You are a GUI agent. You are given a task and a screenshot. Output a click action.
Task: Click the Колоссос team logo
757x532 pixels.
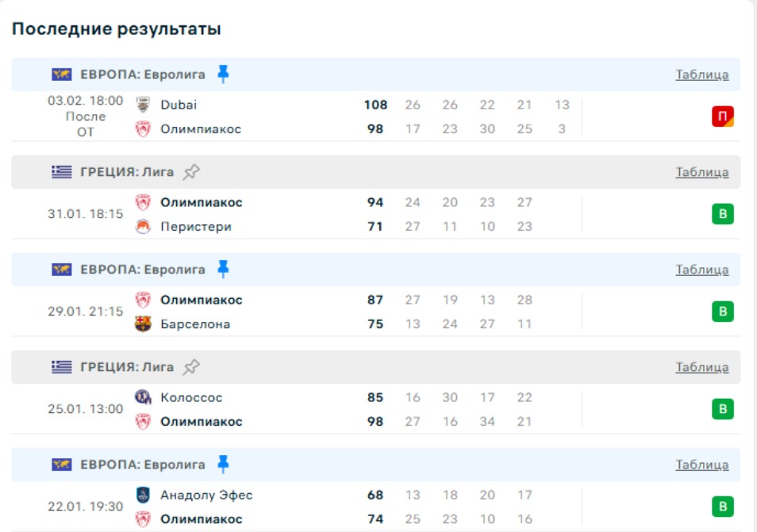(143, 397)
